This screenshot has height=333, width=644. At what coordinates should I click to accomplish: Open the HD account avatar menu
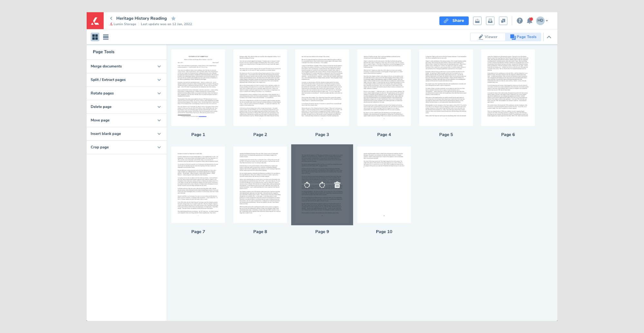(542, 21)
